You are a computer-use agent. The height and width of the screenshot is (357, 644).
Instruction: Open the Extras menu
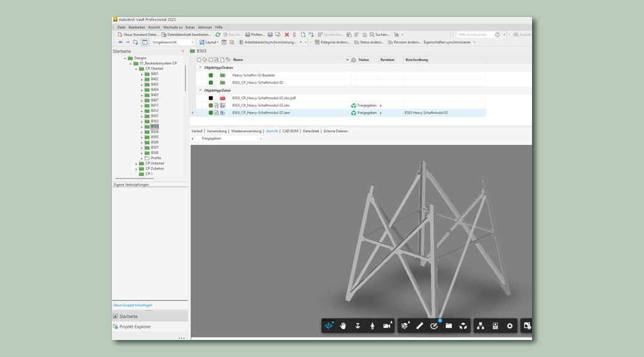[x=190, y=27]
